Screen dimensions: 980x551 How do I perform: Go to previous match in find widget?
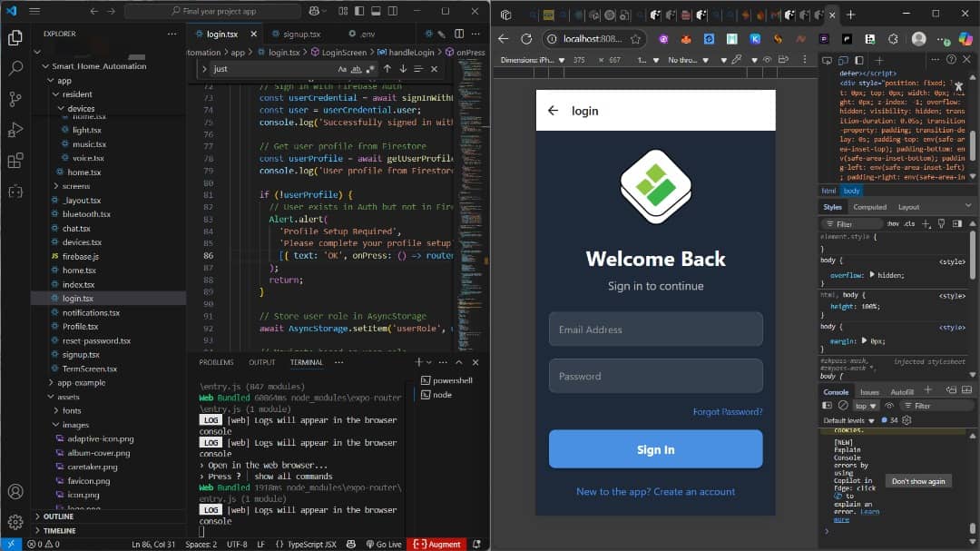(x=387, y=69)
